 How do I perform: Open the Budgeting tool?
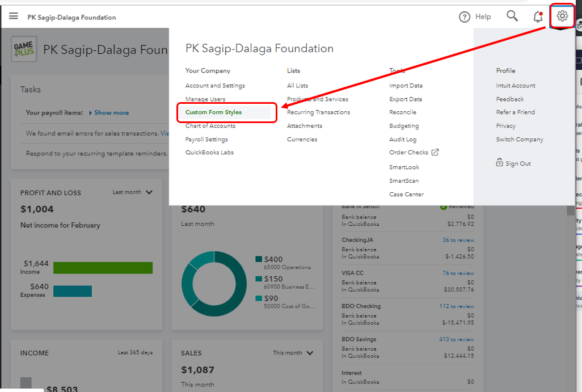(404, 126)
